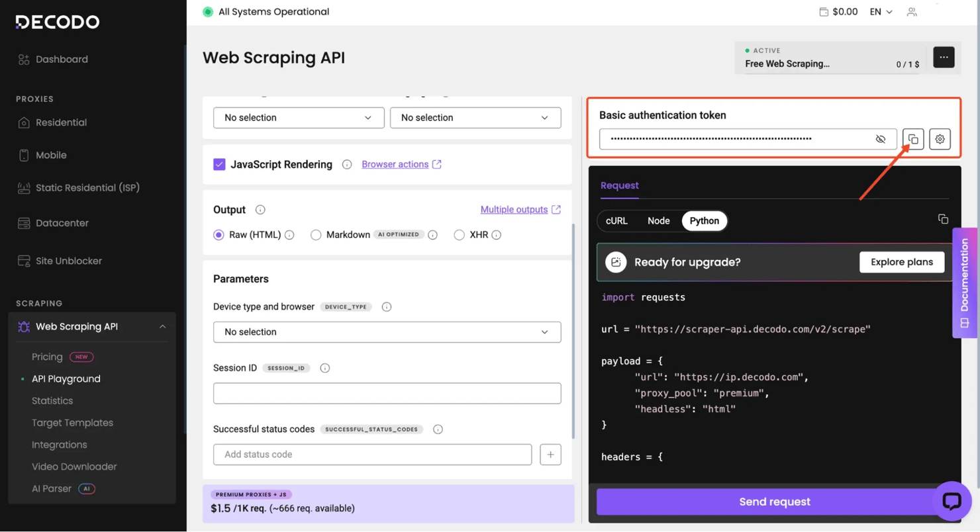
Task: Open Device type and browser dropdown
Action: coord(387,332)
